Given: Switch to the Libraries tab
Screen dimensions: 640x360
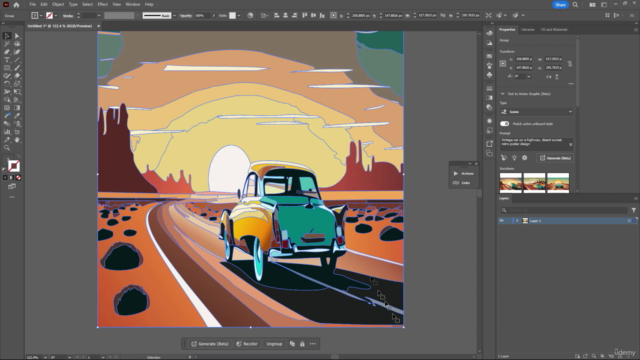Looking at the screenshot, I should pos(527,30).
